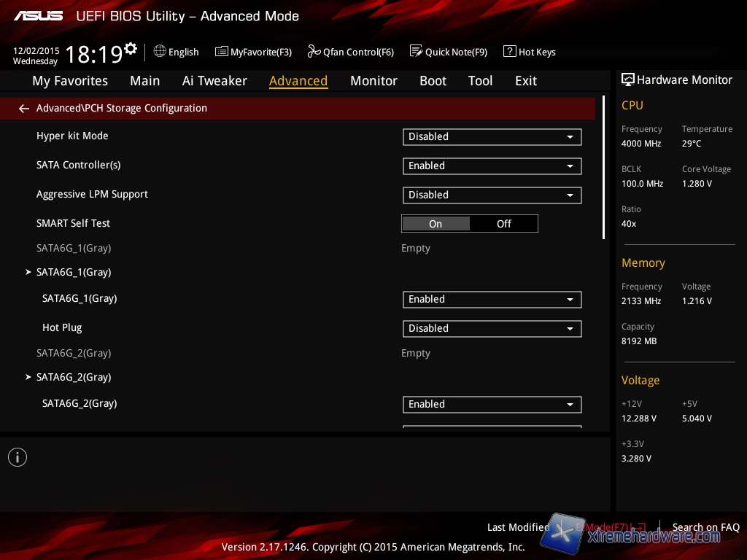
Task: Switch to the Monitor tab
Action: pos(373,81)
